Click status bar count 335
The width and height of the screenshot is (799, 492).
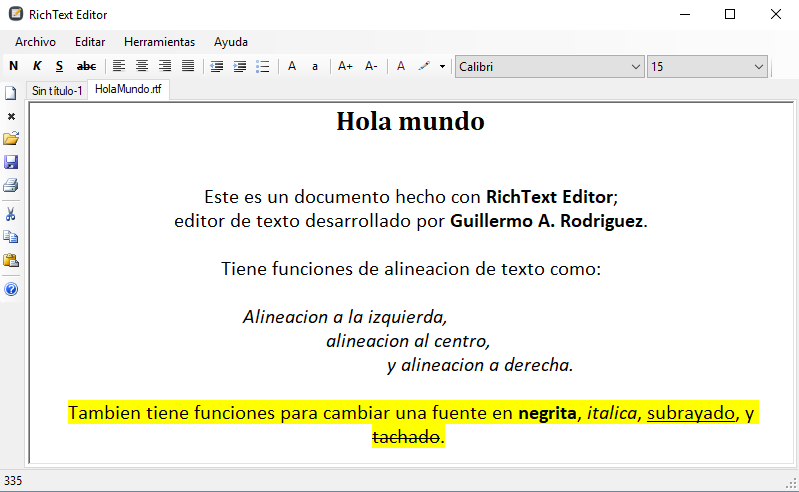click(13, 481)
